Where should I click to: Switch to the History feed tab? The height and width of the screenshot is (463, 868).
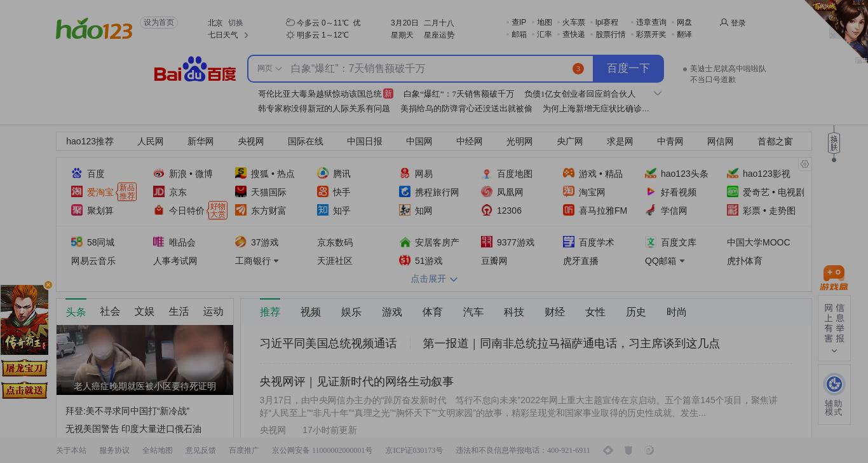tap(636, 312)
